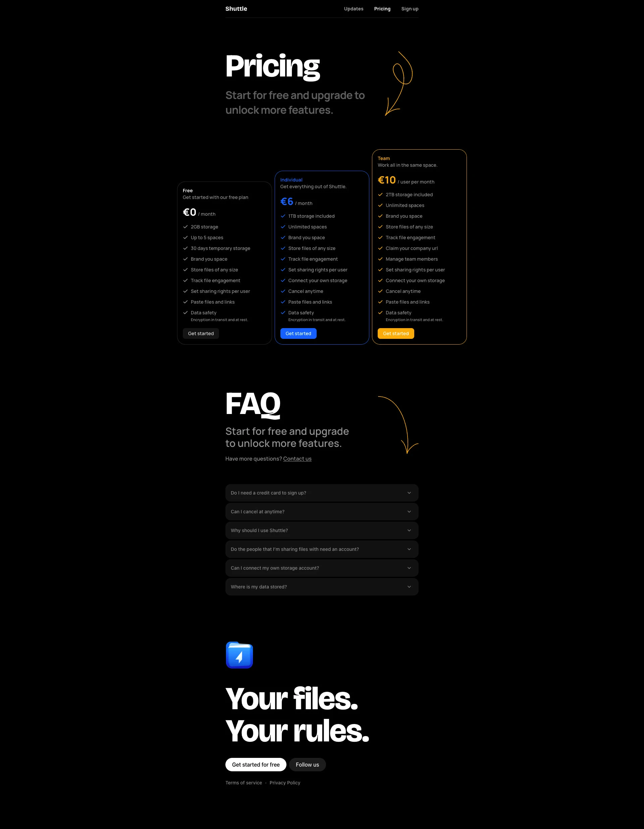
Task: Click the Get started for free footer button
Action: 256,764
